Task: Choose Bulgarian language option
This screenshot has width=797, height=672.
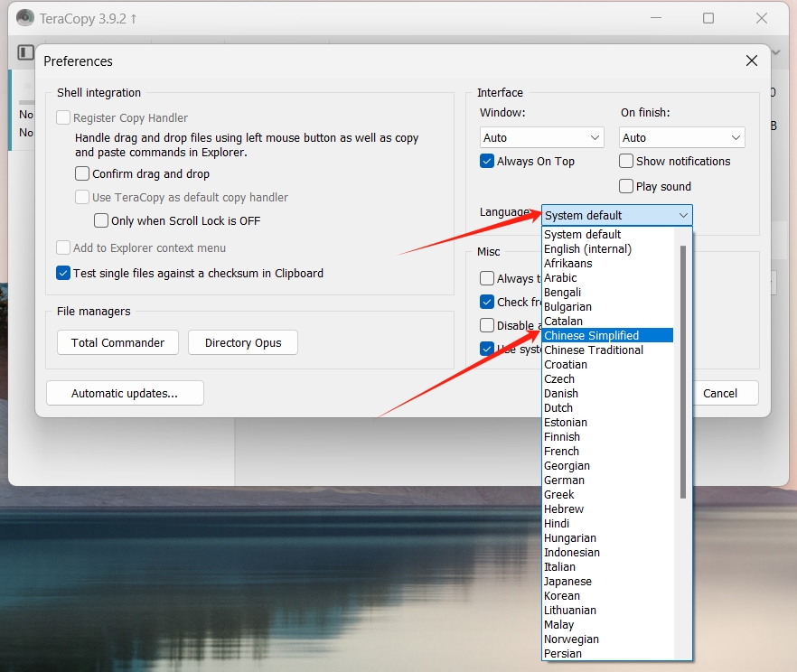Action: pos(608,307)
